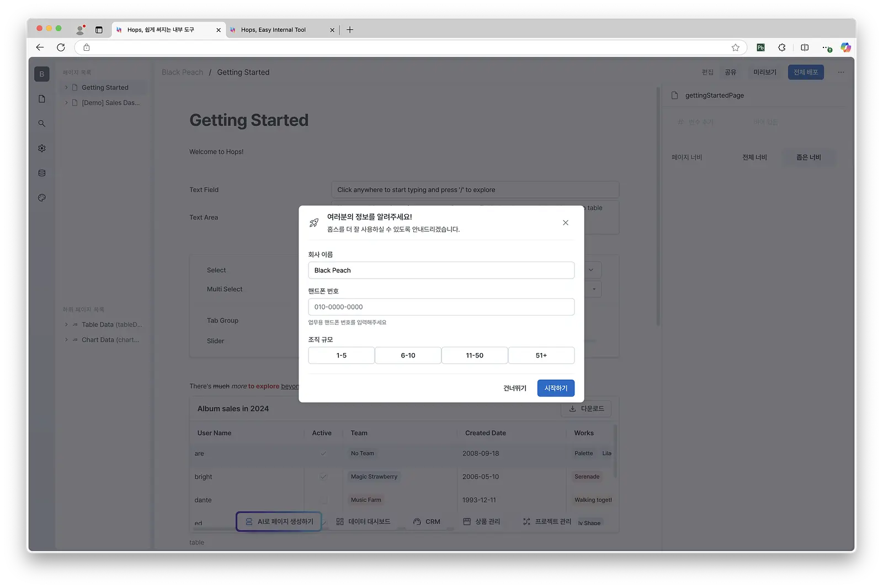Choose organization size 11-50
Screen dimensions: 883x588
click(x=475, y=355)
